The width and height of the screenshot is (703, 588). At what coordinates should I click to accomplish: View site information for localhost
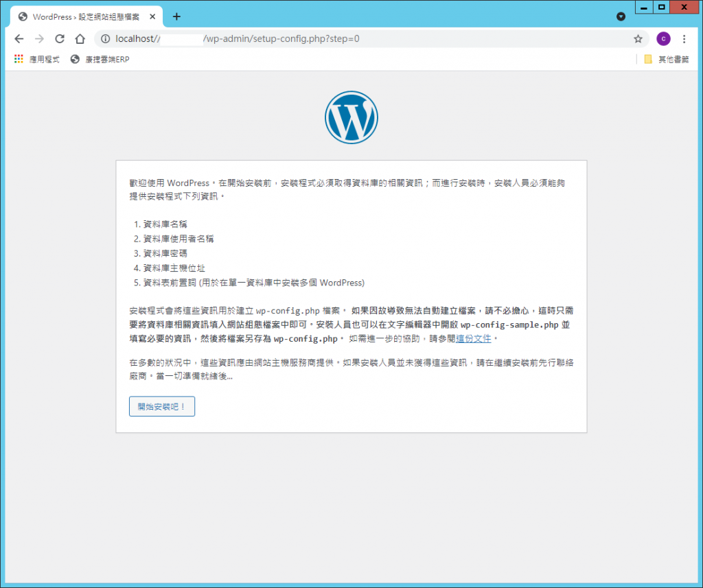pyautogui.click(x=106, y=39)
